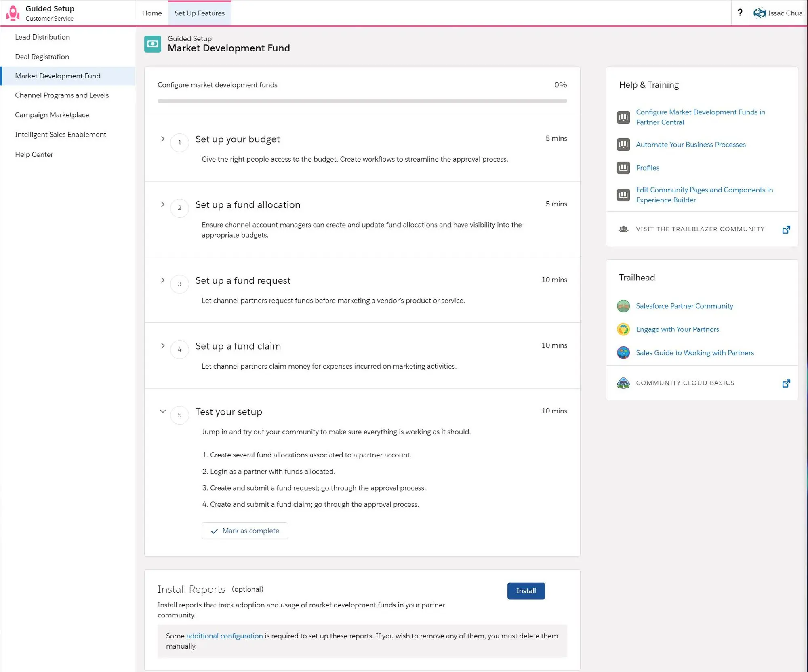808x672 pixels.
Task: Click the Community Cloud Basics link
Action: tap(685, 383)
